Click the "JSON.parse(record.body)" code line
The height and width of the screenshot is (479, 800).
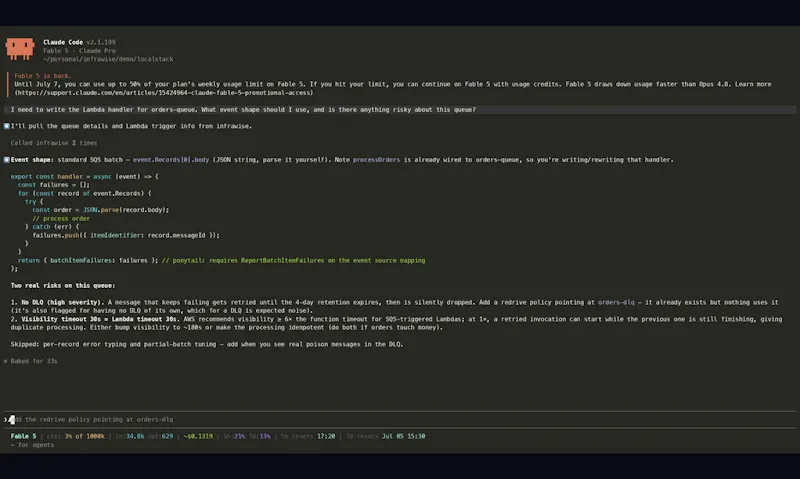pyautogui.click(x=101, y=210)
